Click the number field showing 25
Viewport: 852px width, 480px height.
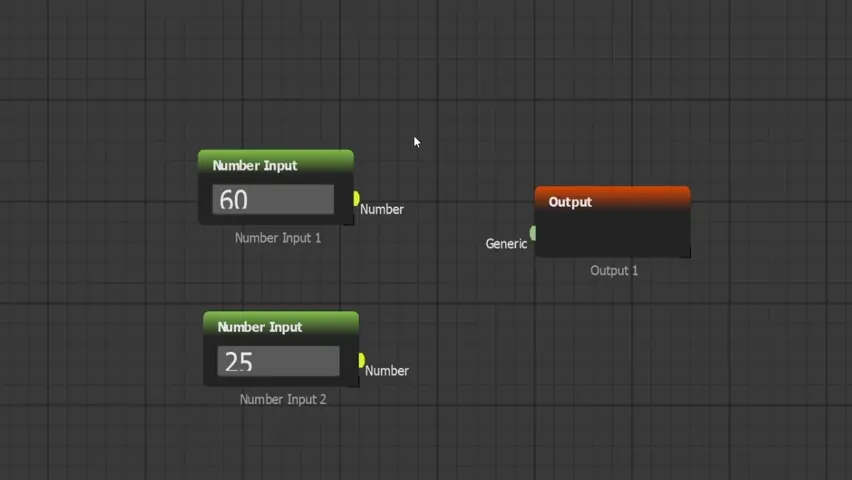tap(278, 361)
